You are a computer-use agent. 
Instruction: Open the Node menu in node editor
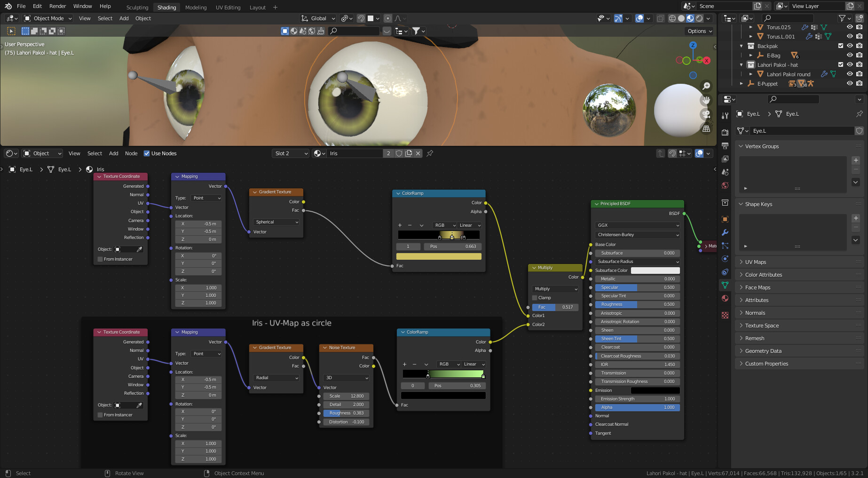131,153
